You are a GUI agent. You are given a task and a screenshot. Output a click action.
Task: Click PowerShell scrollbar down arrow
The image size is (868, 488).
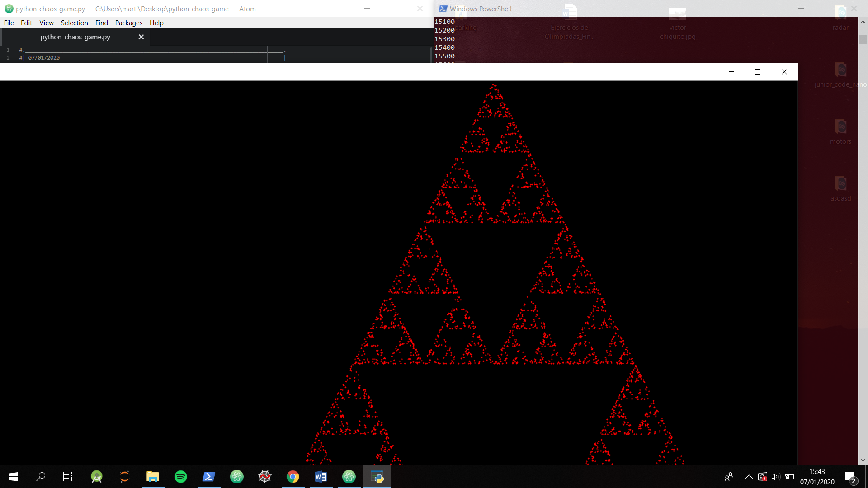pyautogui.click(x=863, y=460)
